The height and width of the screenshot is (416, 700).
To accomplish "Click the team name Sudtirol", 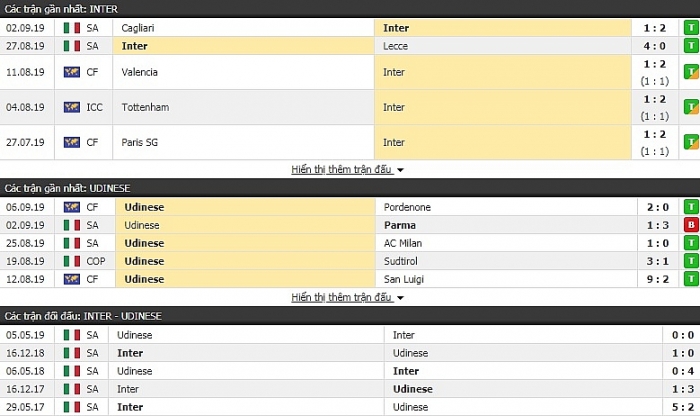I will [400, 261].
